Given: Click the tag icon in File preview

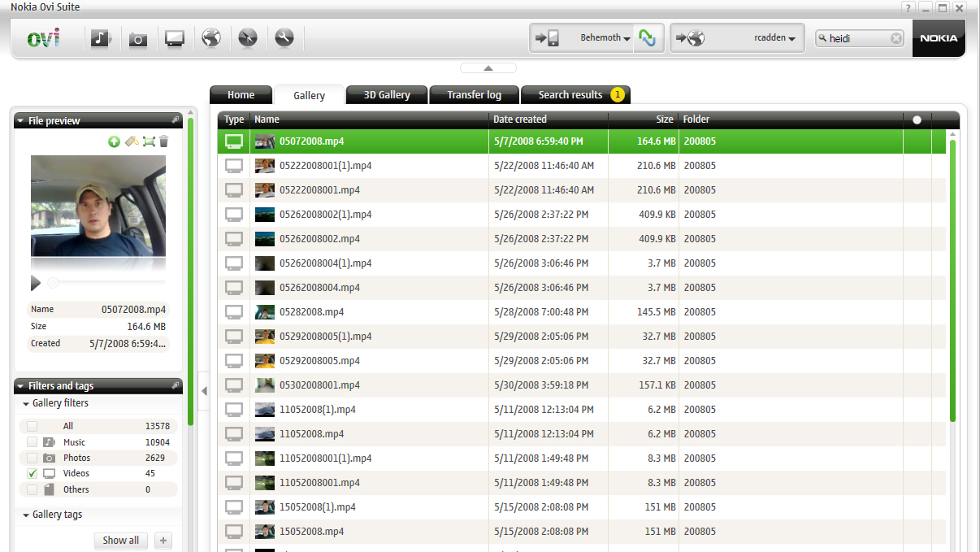Looking at the screenshot, I should [132, 141].
